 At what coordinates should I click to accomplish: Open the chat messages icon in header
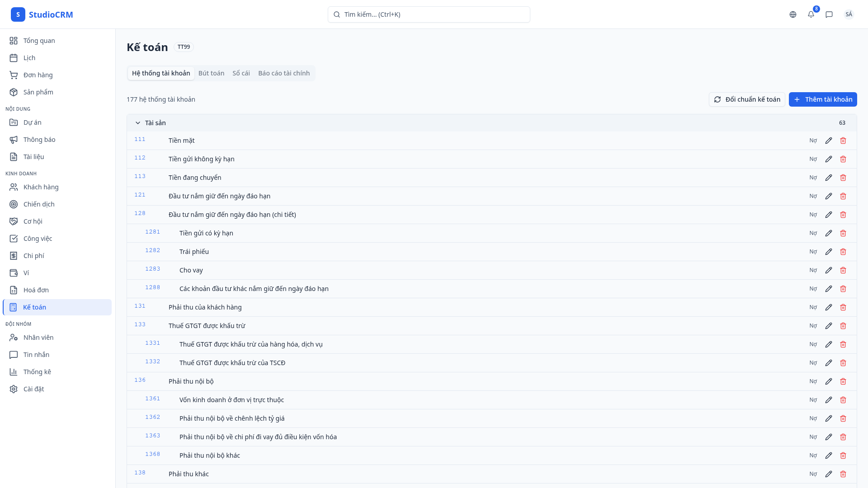(829, 14)
